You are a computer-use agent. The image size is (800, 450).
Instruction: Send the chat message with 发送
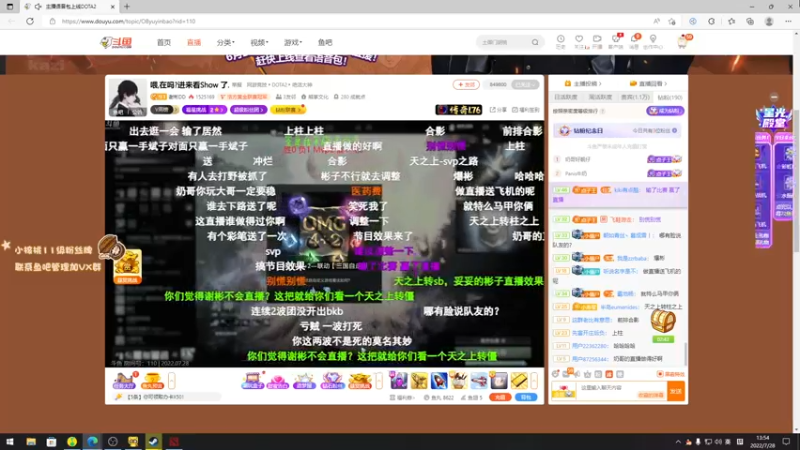click(x=676, y=391)
